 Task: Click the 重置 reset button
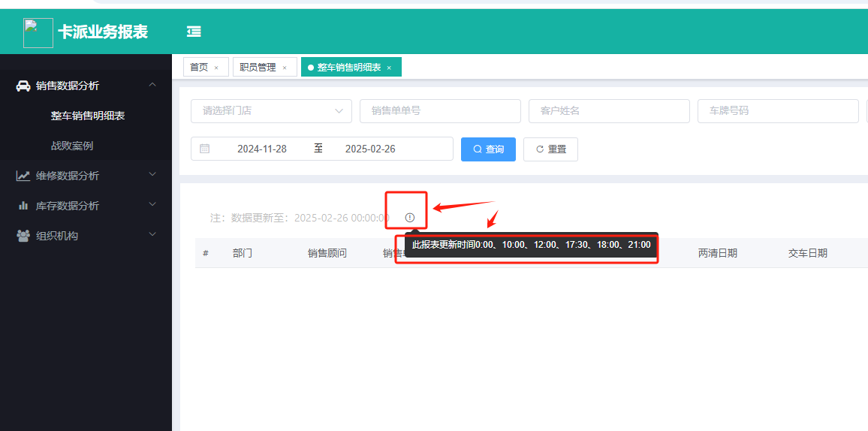tap(550, 149)
